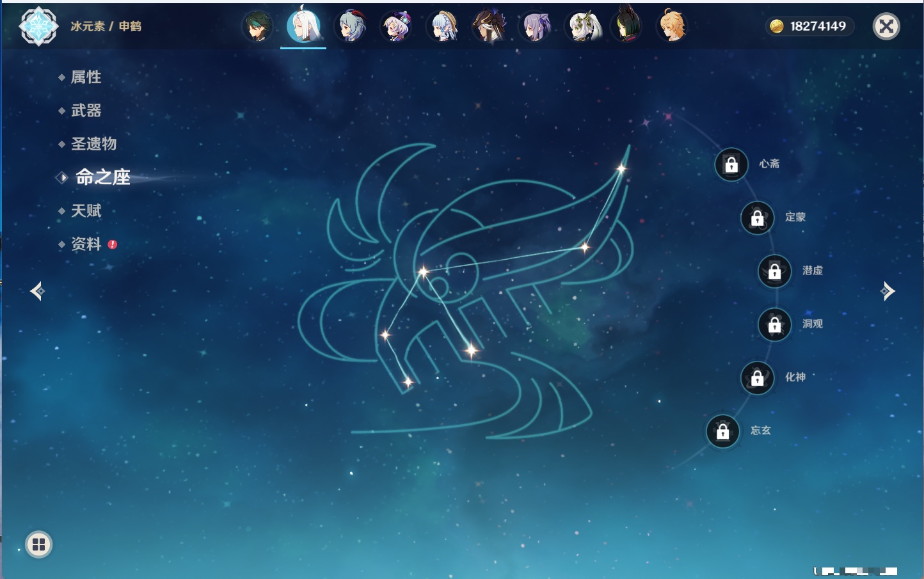Click the Mora balance 18274149
Image resolution: width=924 pixels, height=579 pixels.
tap(818, 26)
